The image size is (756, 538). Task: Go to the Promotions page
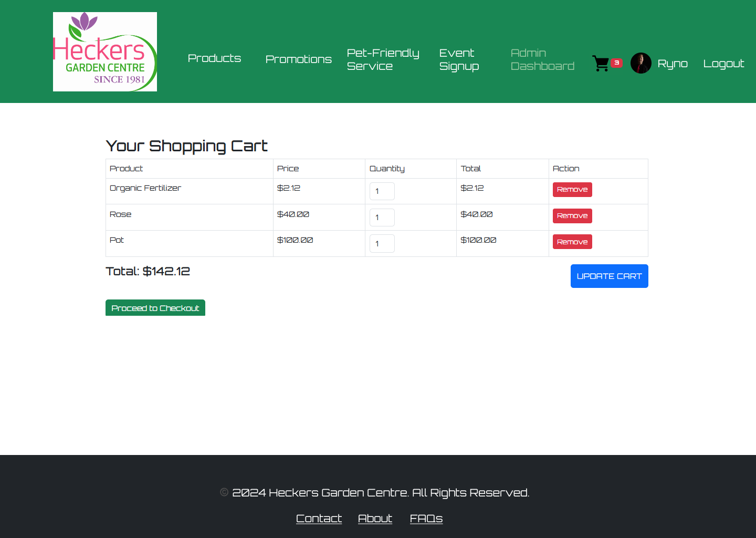coord(298,59)
